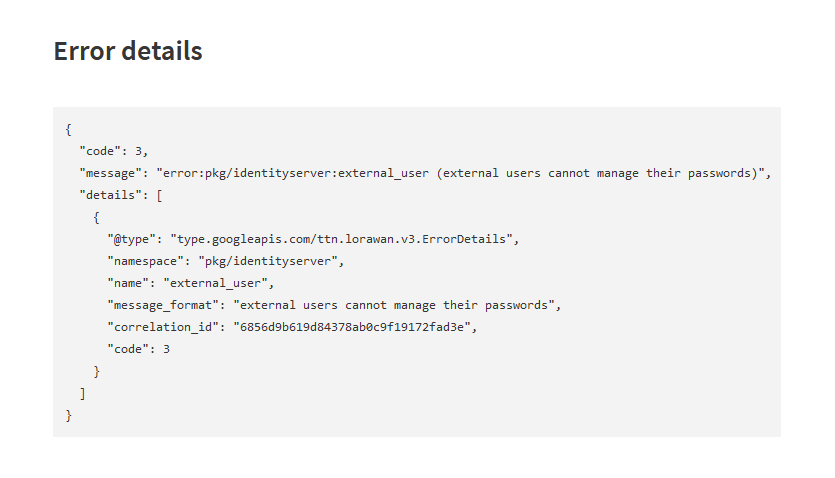Click the "message" key in the JSON
835x478 pixels.
pyautogui.click(x=110, y=173)
